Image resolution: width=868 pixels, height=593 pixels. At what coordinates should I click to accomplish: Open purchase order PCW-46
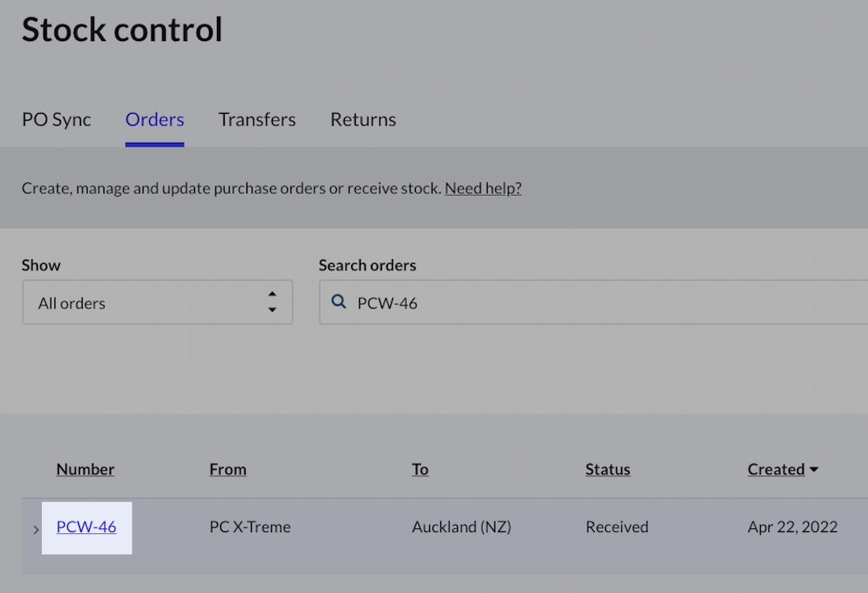pyautogui.click(x=86, y=527)
